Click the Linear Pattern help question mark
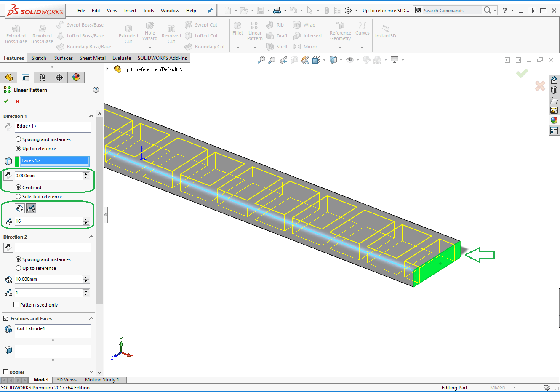The width and height of the screenshot is (560, 392). pyautogui.click(x=96, y=90)
